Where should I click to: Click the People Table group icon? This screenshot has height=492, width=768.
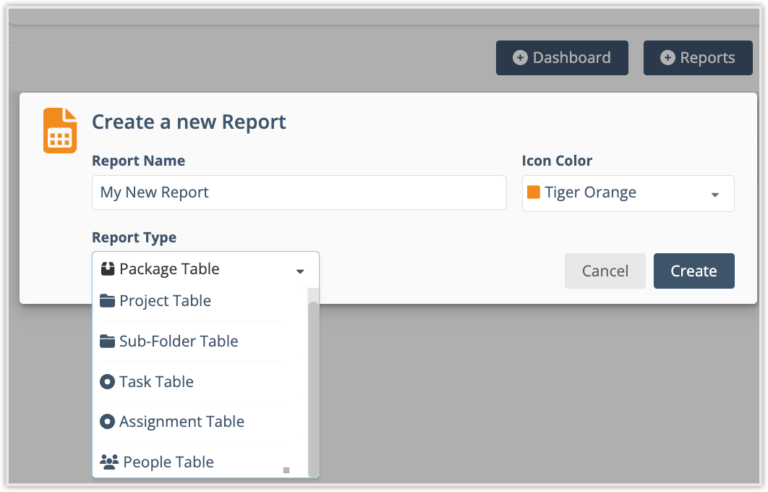109,462
